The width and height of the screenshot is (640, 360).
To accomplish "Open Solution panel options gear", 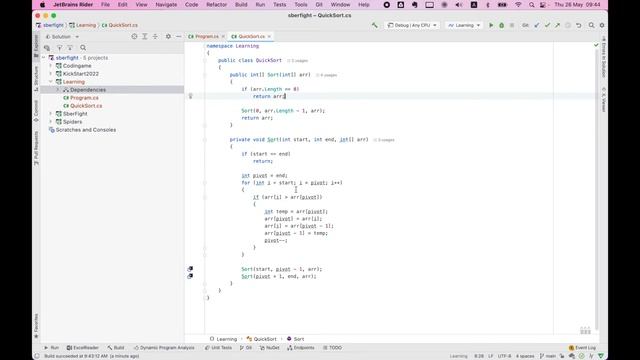I will [168, 36].
